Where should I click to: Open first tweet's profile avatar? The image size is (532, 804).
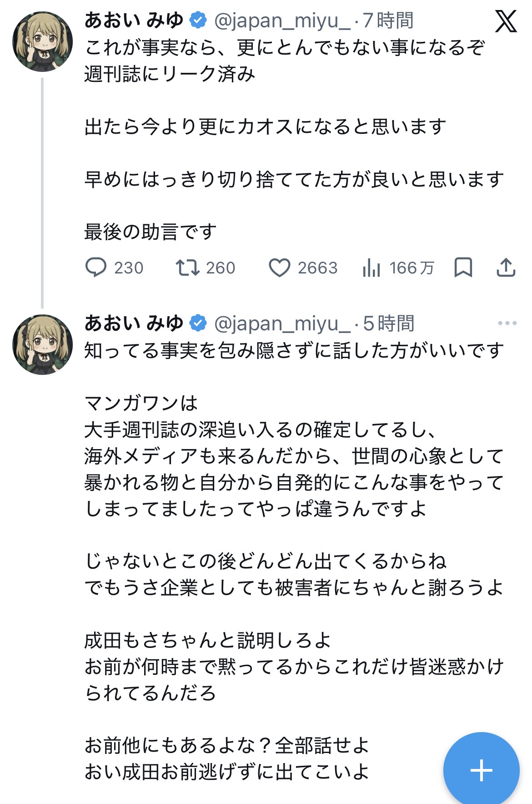tap(43, 42)
